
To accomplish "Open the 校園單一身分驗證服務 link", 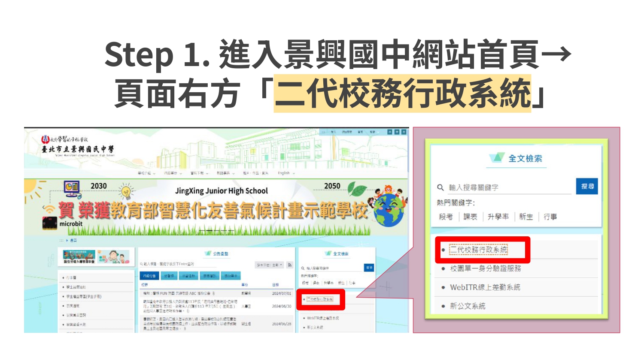I will (x=485, y=268).
